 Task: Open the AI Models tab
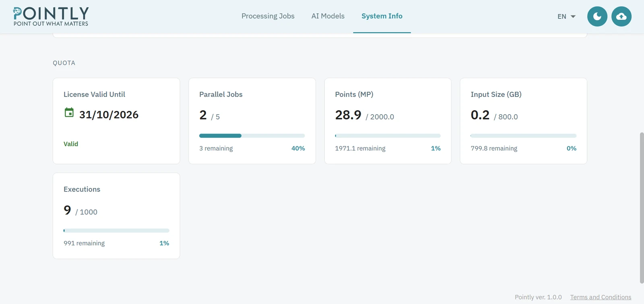328,16
